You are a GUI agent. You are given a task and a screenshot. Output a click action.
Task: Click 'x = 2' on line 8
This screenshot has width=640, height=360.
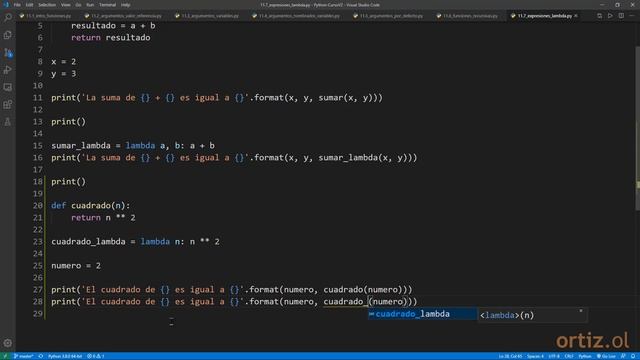point(64,62)
